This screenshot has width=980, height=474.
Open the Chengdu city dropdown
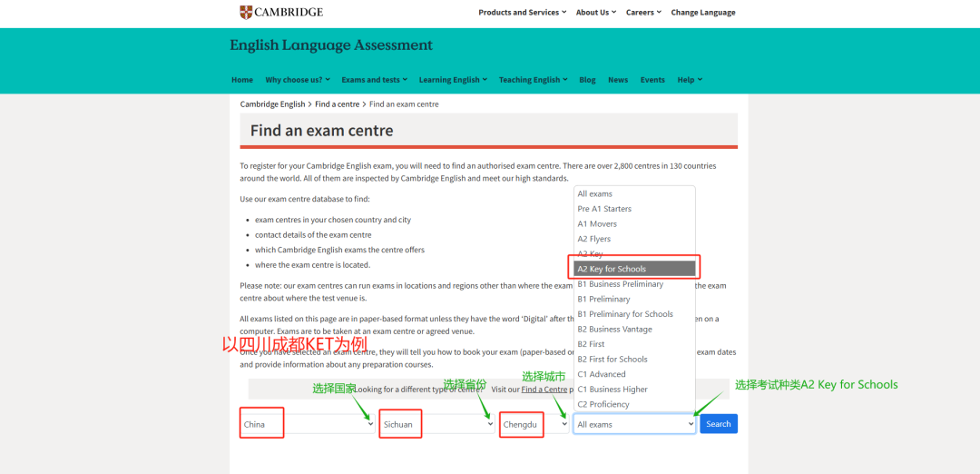point(534,424)
